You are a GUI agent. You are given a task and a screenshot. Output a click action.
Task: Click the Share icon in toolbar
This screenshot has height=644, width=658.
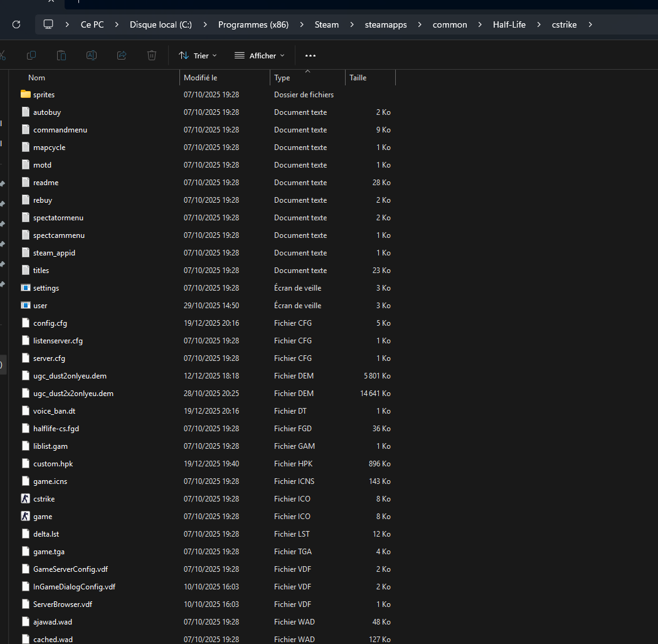[122, 55]
